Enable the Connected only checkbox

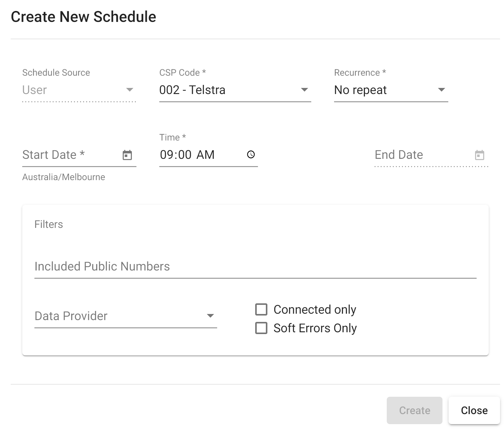[261, 309]
